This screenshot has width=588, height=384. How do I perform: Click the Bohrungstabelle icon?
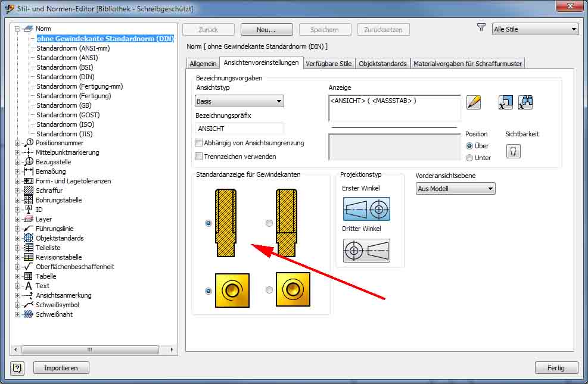click(x=29, y=200)
